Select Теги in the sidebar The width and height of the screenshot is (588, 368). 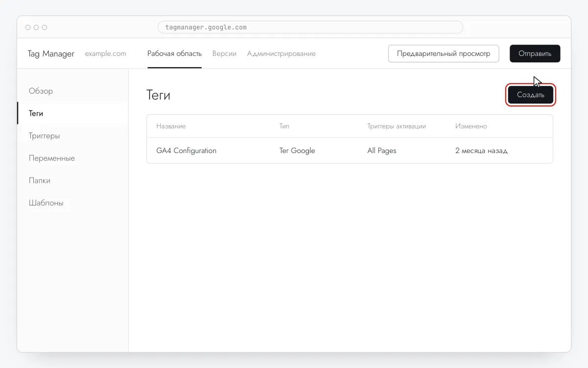coord(73,113)
